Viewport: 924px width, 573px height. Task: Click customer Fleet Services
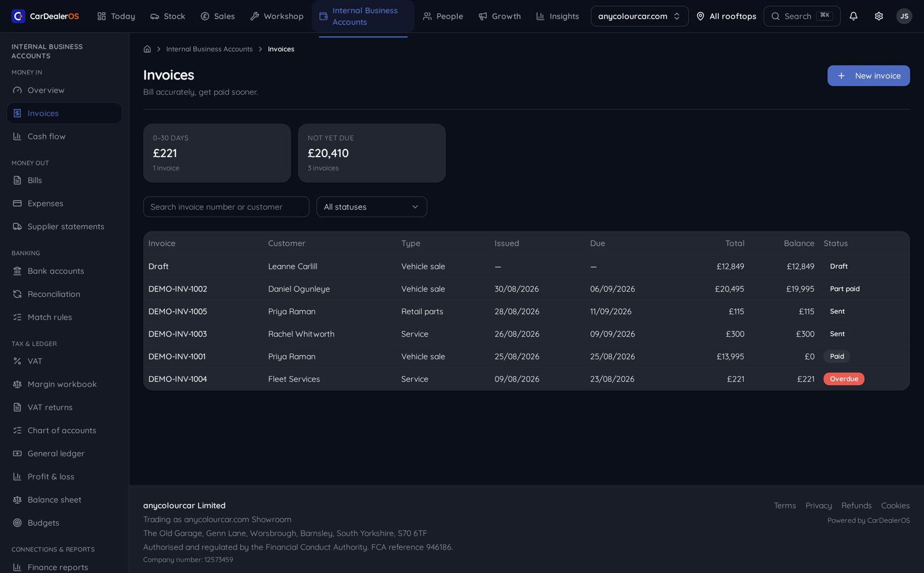coord(294,379)
